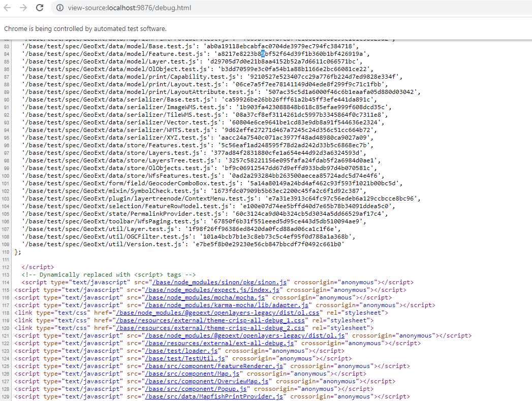The width and height of the screenshot is (532, 401).
Task: Reload the page with refresh icon
Action: click(40, 8)
